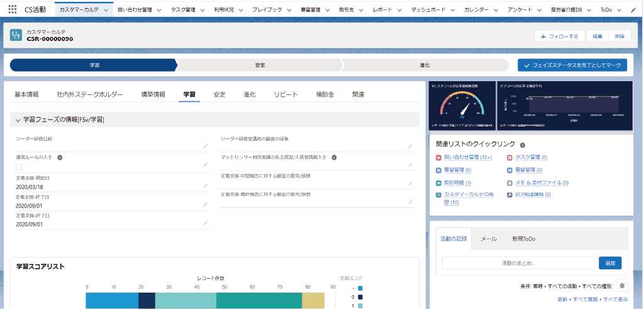This screenshot has height=309, width=644.
Task: Click the 編集 button
Action: 597,36
